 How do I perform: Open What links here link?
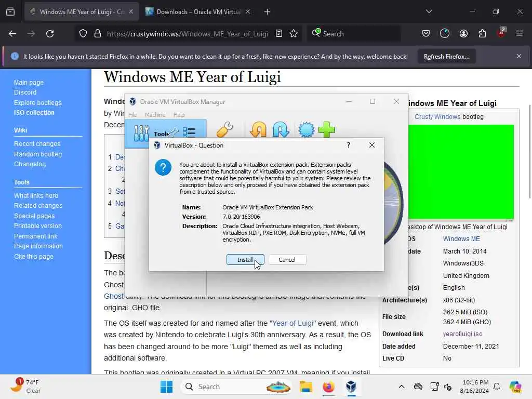point(36,196)
